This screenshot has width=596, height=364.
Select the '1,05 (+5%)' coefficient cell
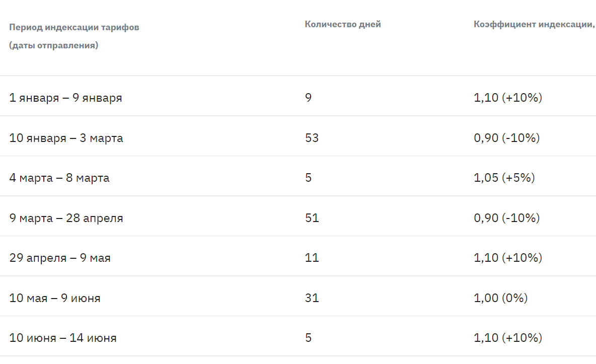504,178
